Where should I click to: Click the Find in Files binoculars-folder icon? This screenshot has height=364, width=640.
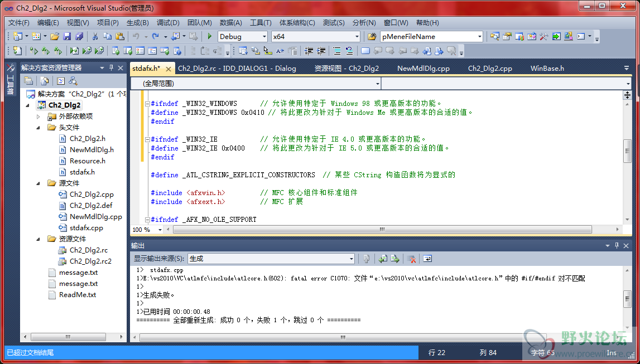372,37
